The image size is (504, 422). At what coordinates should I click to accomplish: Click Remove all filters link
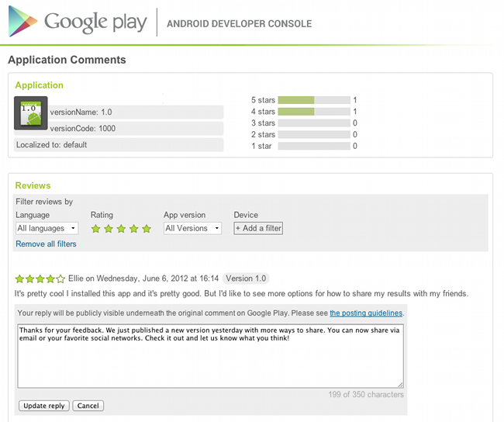point(46,244)
